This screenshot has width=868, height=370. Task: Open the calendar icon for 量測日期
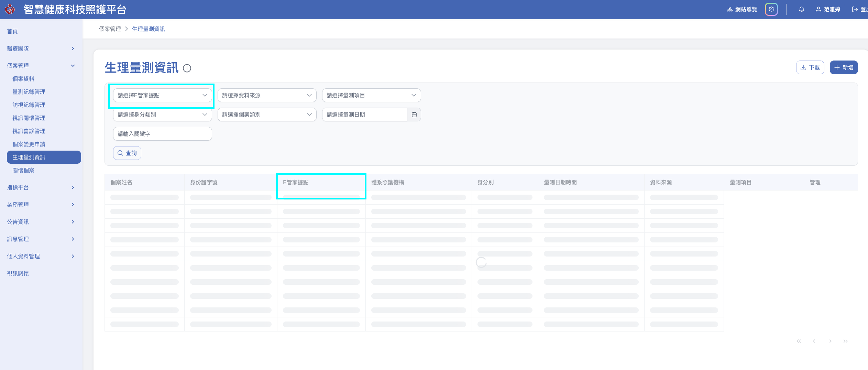coord(414,115)
